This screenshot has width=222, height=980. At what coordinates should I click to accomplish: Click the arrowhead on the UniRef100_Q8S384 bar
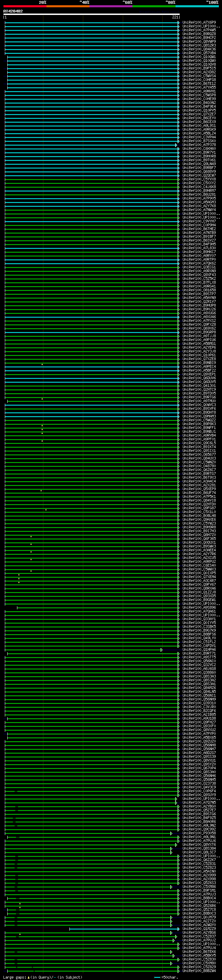[171, 848]
